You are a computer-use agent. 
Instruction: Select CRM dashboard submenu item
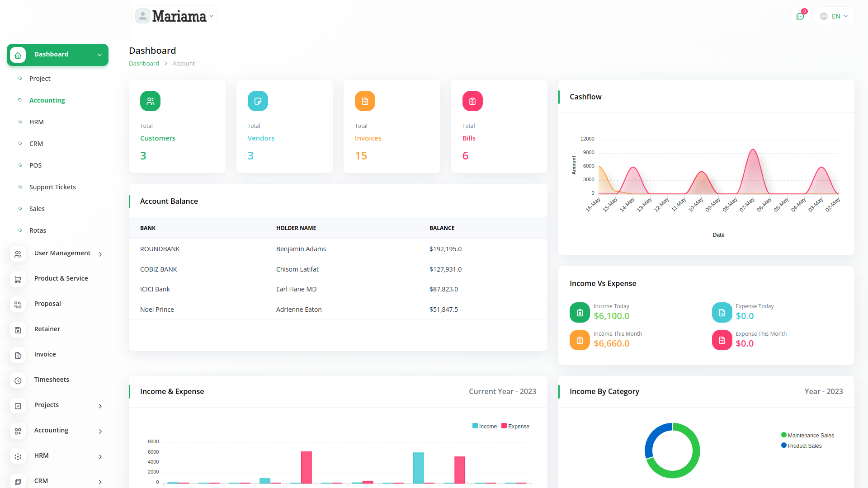pyautogui.click(x=36, y=144)
